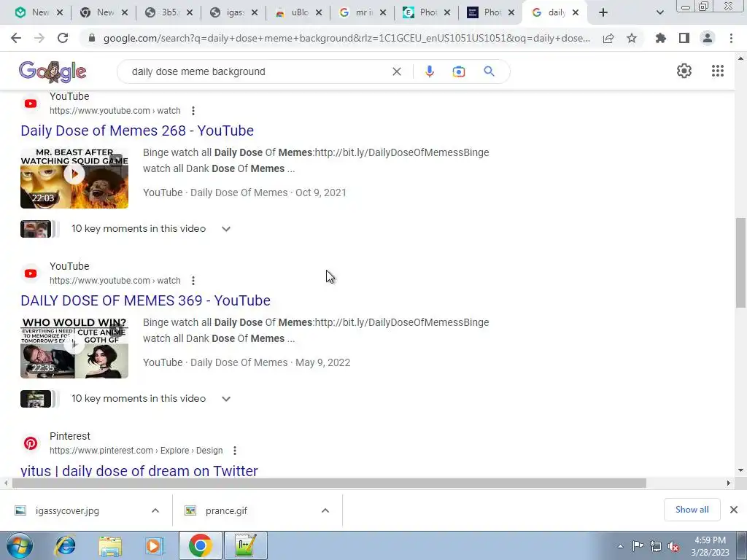Expand 10 key moments for DAILY DOSE 369

tap(226, 399)
